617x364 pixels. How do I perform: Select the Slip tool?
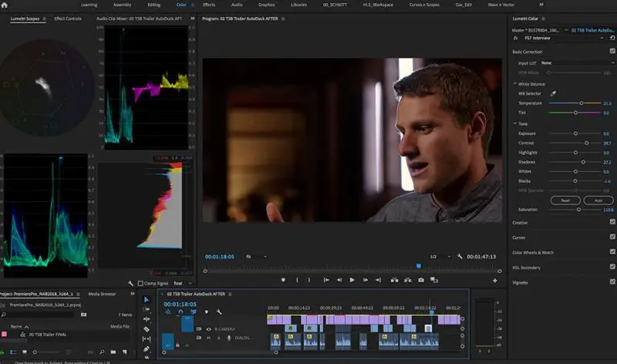[x=147, y=339]
